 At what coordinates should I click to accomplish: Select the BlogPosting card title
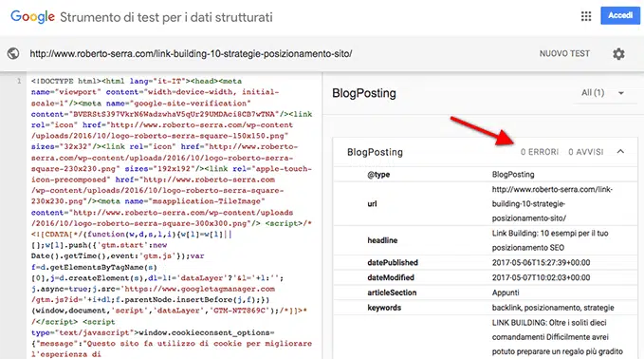pos(375,152)
